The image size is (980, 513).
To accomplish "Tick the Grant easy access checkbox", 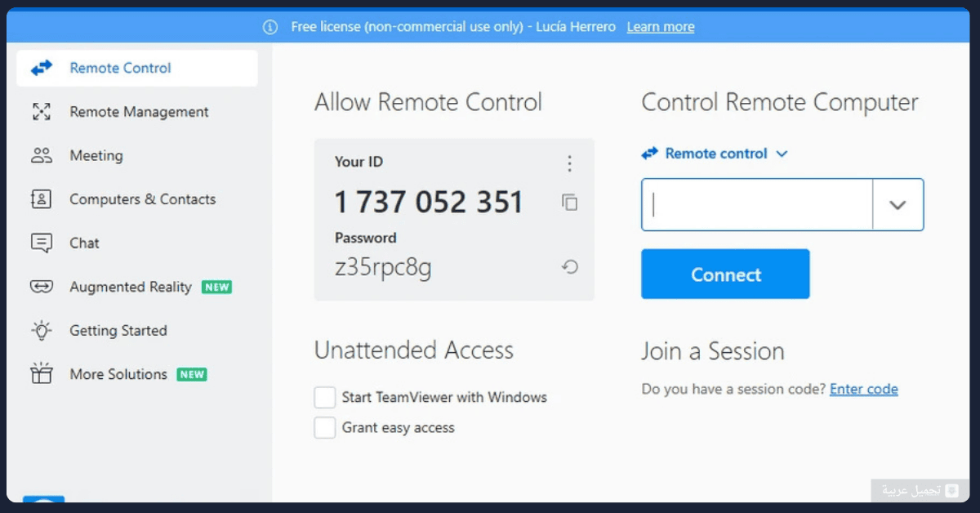I will (x=325, y=427).
